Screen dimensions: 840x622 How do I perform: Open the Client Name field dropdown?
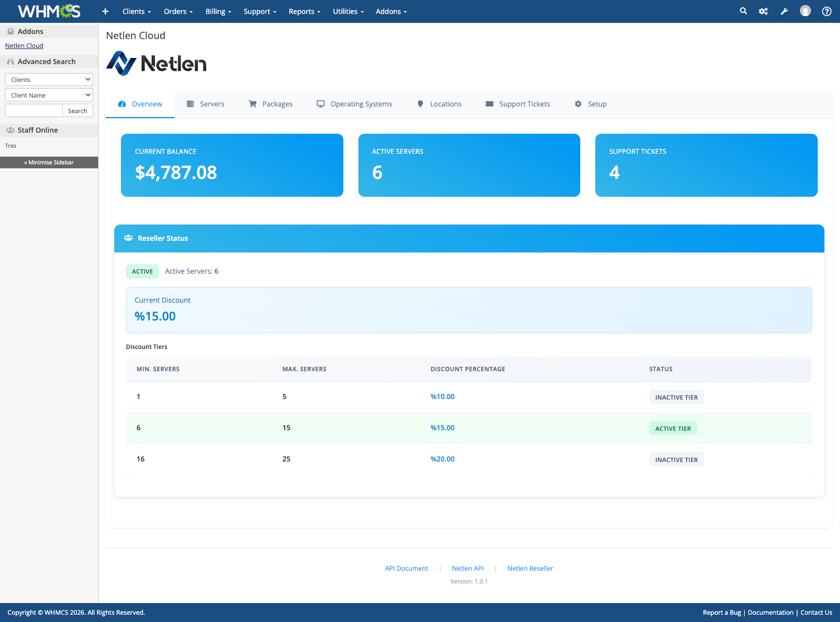point(49,95)
